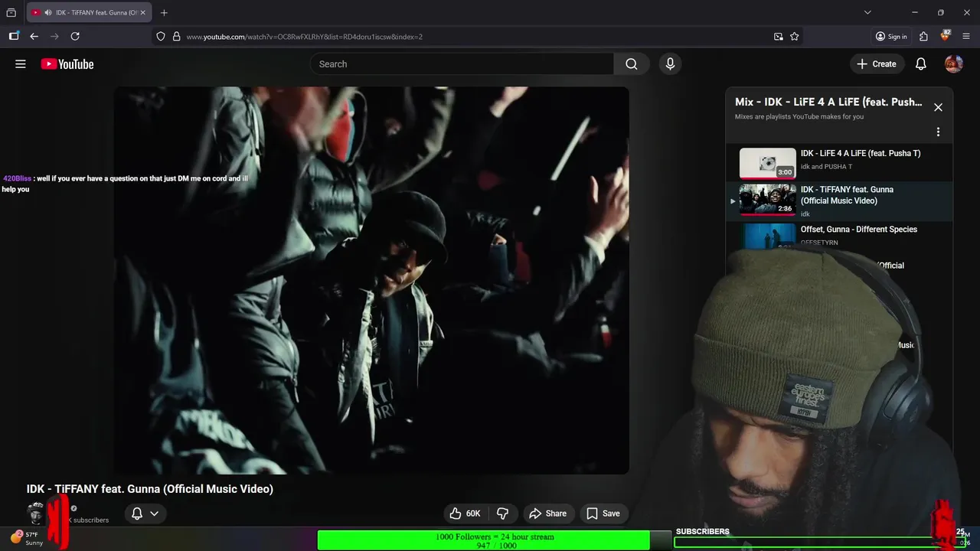This screenshot has height=551, width=980.
Task: Go to the YouTube home logo
Action: click(67, 64)
